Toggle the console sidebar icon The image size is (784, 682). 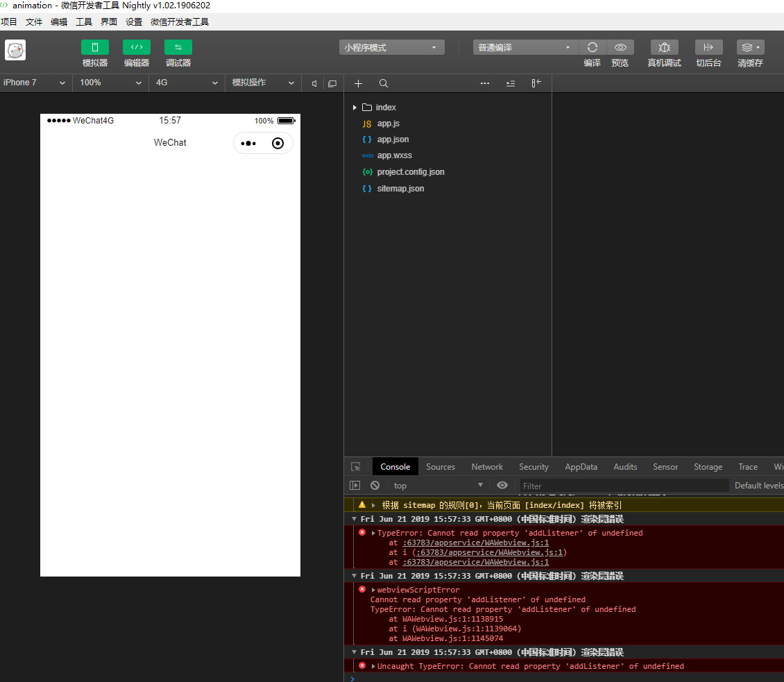355,486
